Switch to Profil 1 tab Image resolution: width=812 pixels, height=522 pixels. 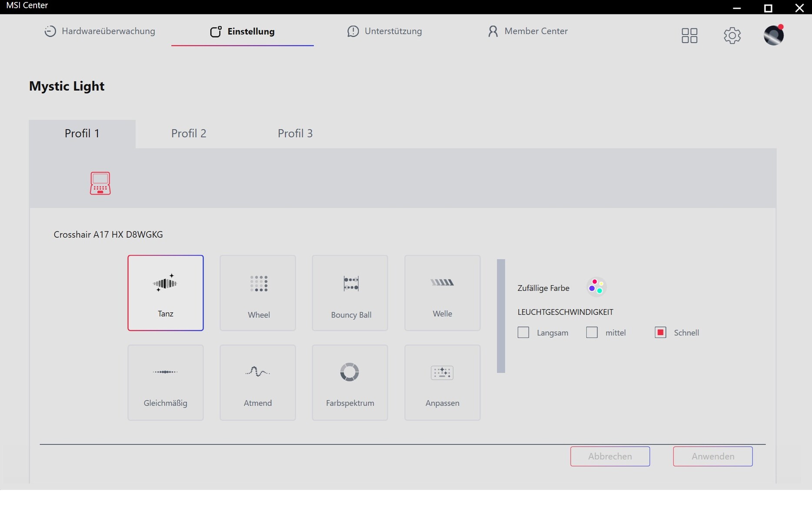82,134
